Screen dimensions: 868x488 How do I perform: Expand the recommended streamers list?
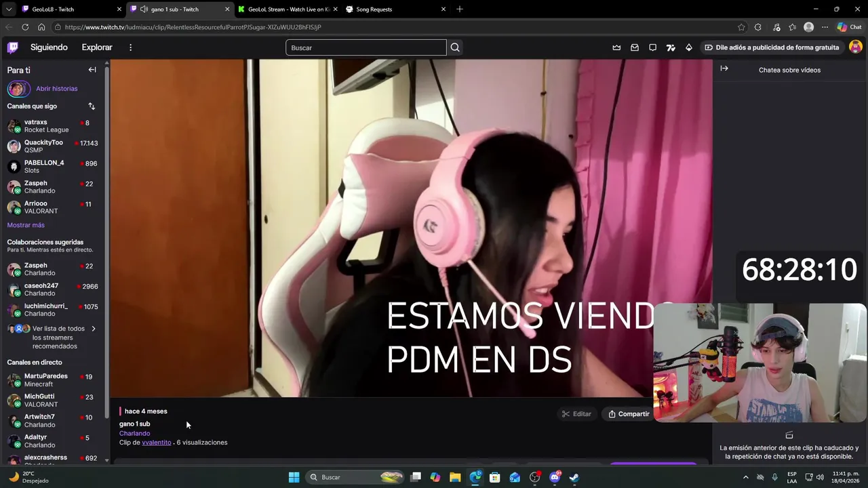pyautogui.click(x=94, y=329)
